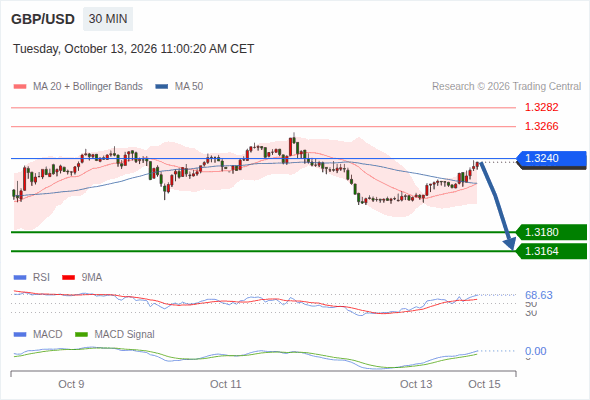Click the 1.3282 resistance level label
The height and width of the screenshot is (400, 590).
click(x=541, y=107)
